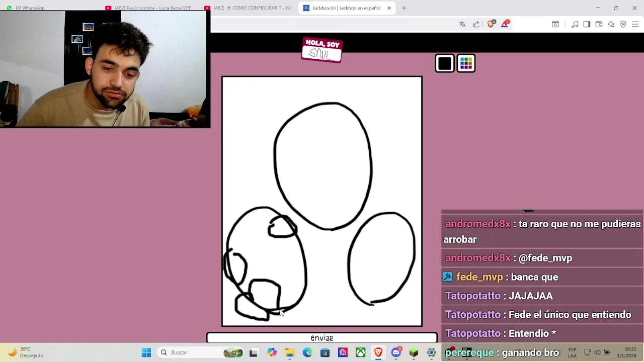Click the enviar submit button
Screen dimensions: 644x362
click(322, 338)
